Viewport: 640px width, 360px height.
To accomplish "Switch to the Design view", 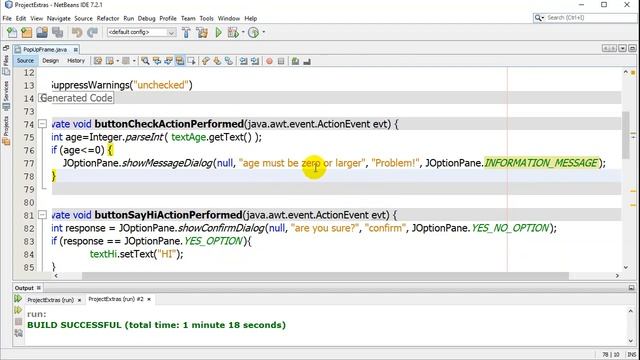I will pyautogui.click(x=51, y=61).
